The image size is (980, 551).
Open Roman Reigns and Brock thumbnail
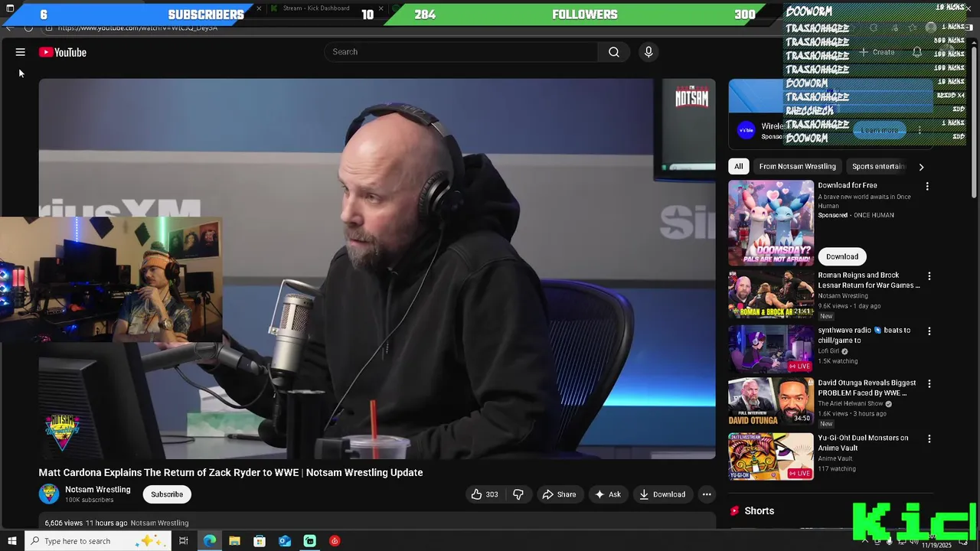771,295
